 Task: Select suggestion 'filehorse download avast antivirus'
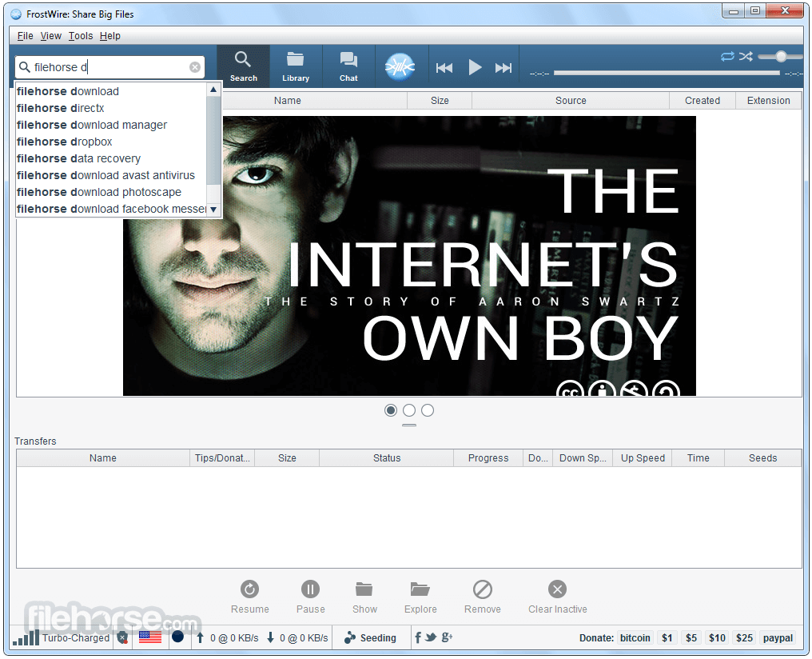pyautogui.click(x=111, y=175)
